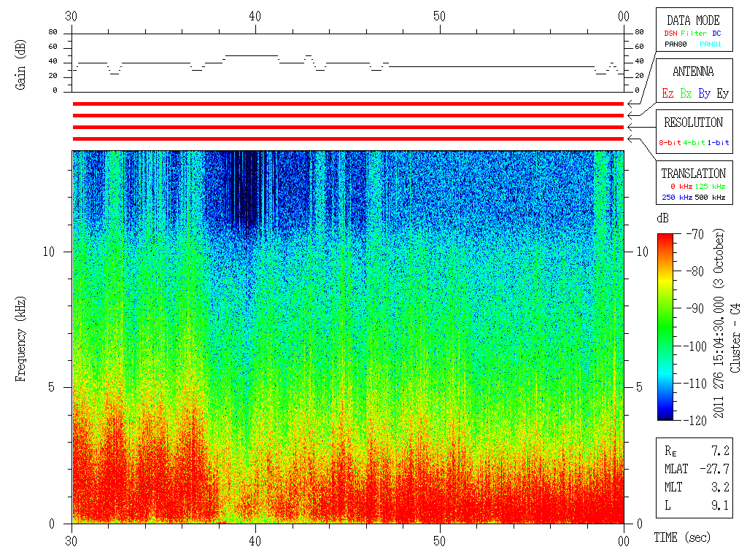Screen dimensions: 747x560
Task: Click the Gain (dB) axis title
Action: (20, 65)
